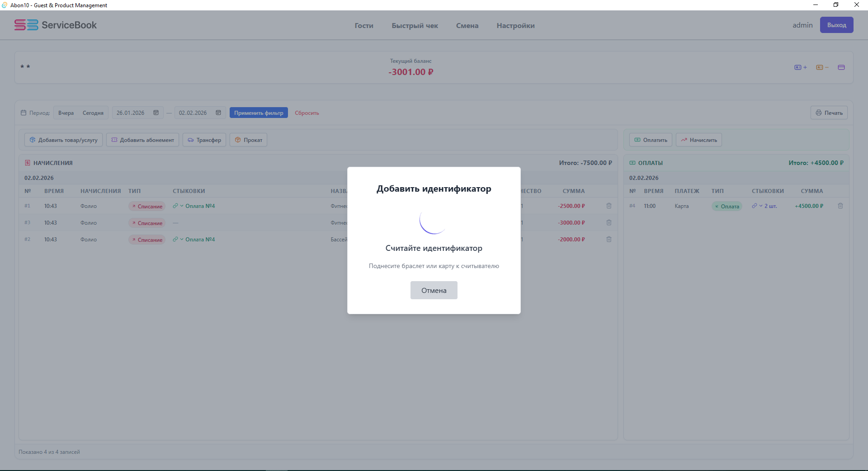The height and width of the screenshot is (471, 868).
Task: Click the amount -2000.00 ₽
Action: point(571,240)
